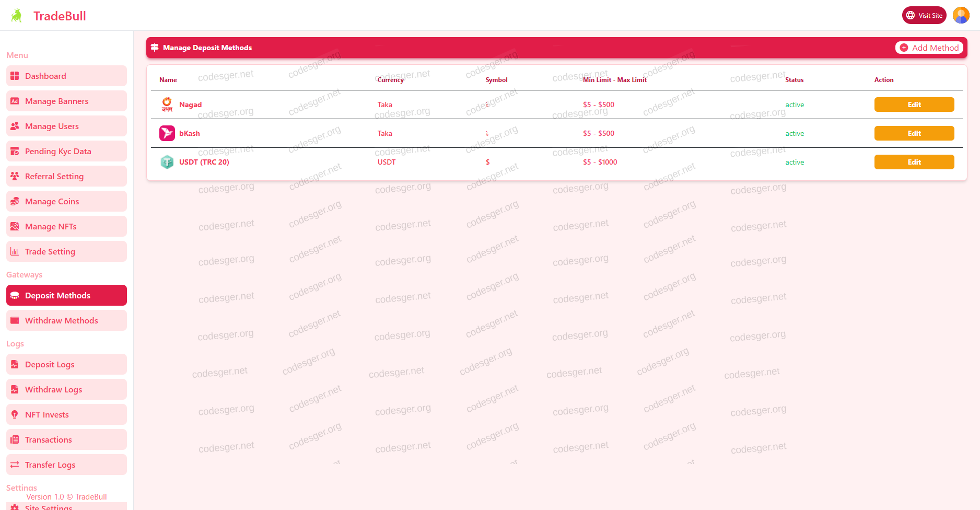Edit the USDT (TRC 20) method
980x510 pixels.
pos(914,162)
